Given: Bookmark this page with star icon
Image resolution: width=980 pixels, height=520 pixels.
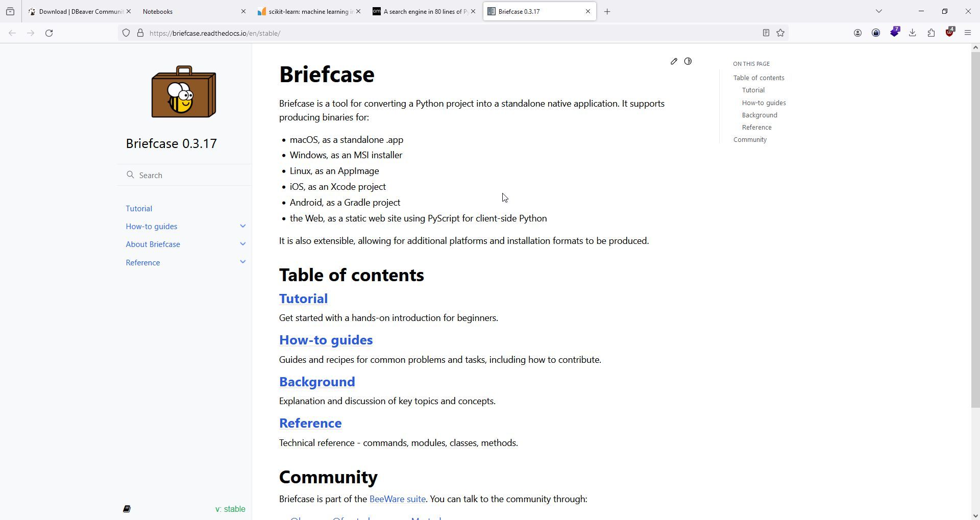Looking at the screenshot, I should [780, 33].
